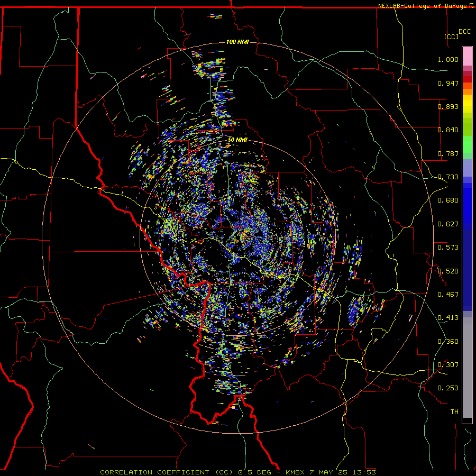
Task: Click the 0.680 scale value
Action: pyautogui.click(x=448, y=200)
